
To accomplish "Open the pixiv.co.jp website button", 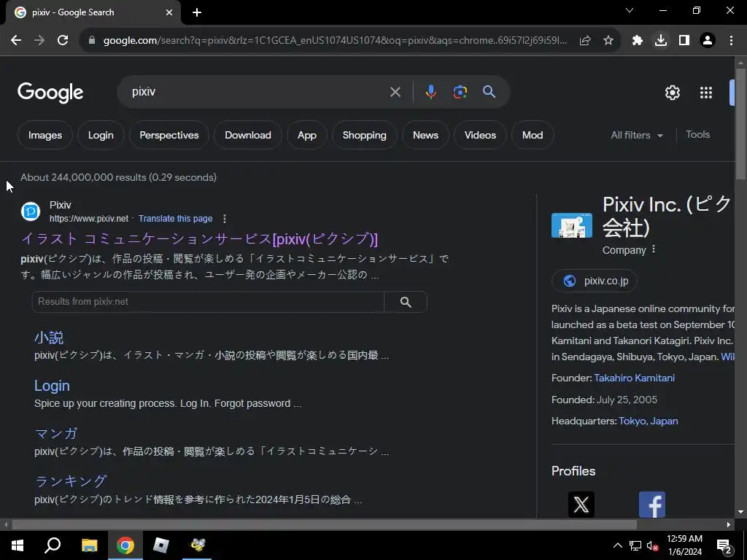I will point(595,281).
